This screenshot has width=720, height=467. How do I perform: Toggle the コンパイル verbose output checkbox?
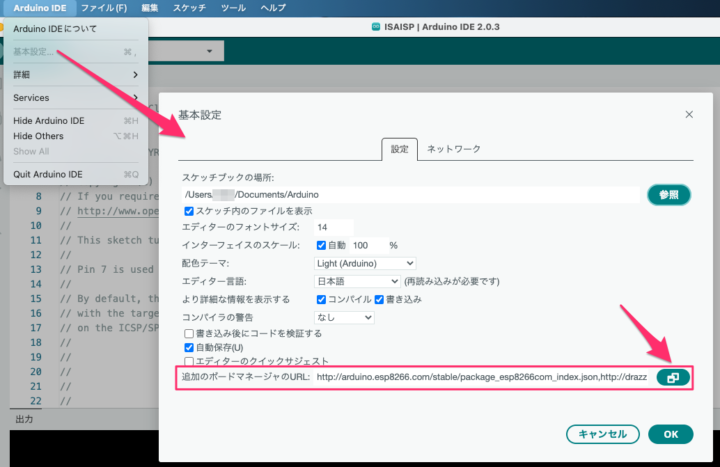click(x=321, y=299)
